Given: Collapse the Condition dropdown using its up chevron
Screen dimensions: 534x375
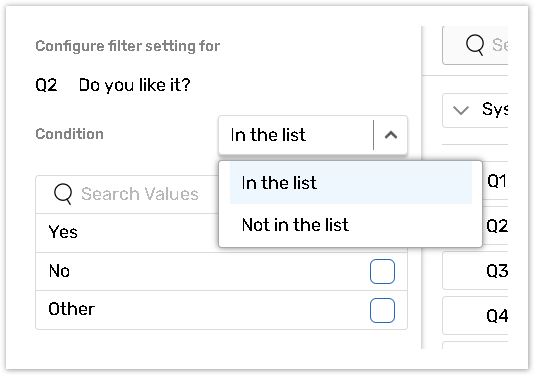Looking at the screenshot, I should (x=391, y=135).
